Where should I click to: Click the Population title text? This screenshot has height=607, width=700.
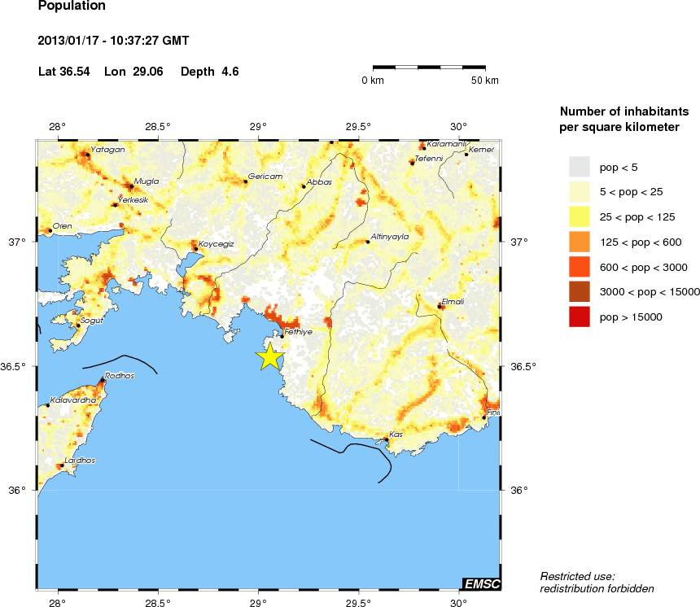[x=72, y=7]
